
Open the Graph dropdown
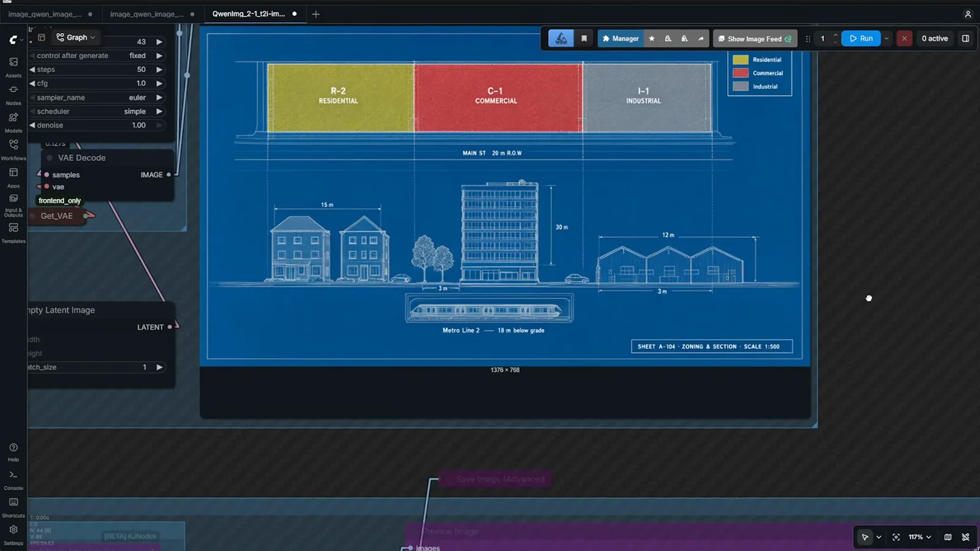pyautogui.click(x=76, y=37)
